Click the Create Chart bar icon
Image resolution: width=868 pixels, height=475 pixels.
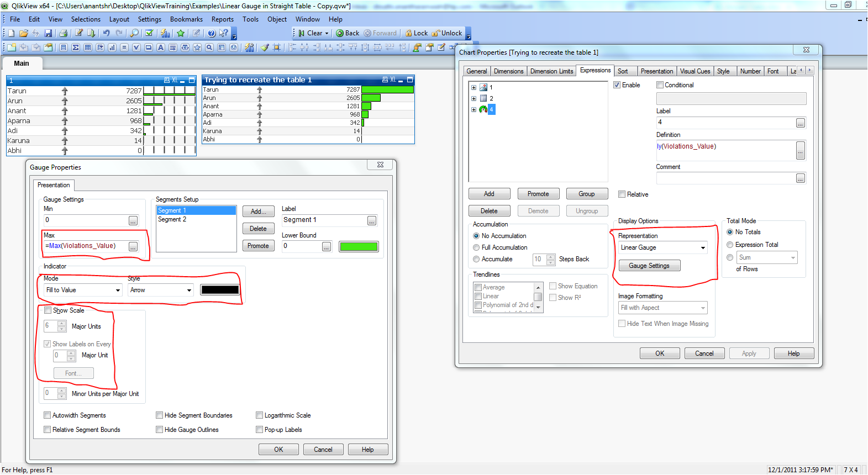112,47
